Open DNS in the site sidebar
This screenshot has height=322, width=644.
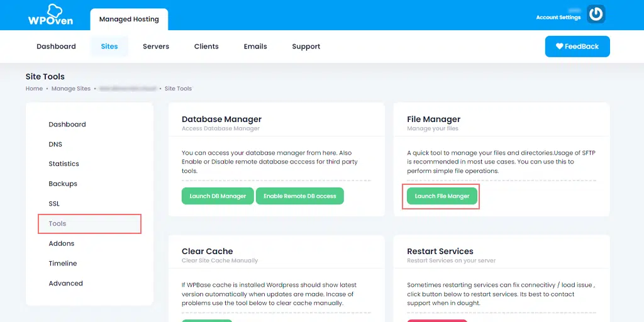[x=55, y=144]
